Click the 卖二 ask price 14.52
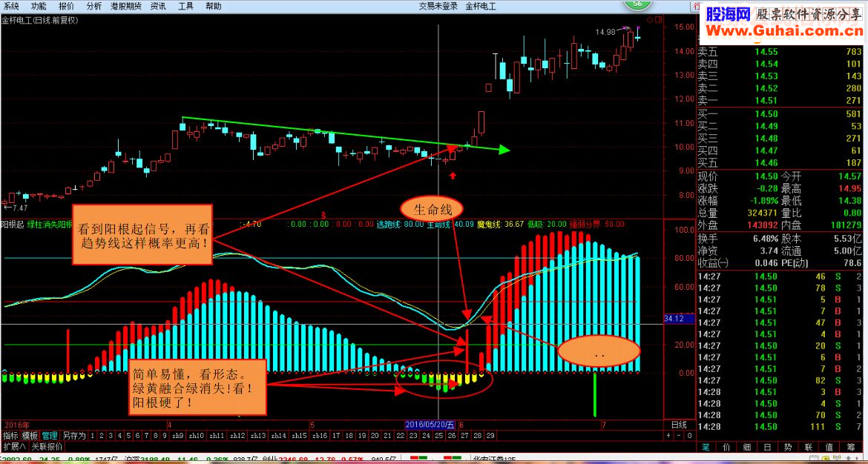Image resolution: width=868 pixels, height=464 pixels. 766,88
